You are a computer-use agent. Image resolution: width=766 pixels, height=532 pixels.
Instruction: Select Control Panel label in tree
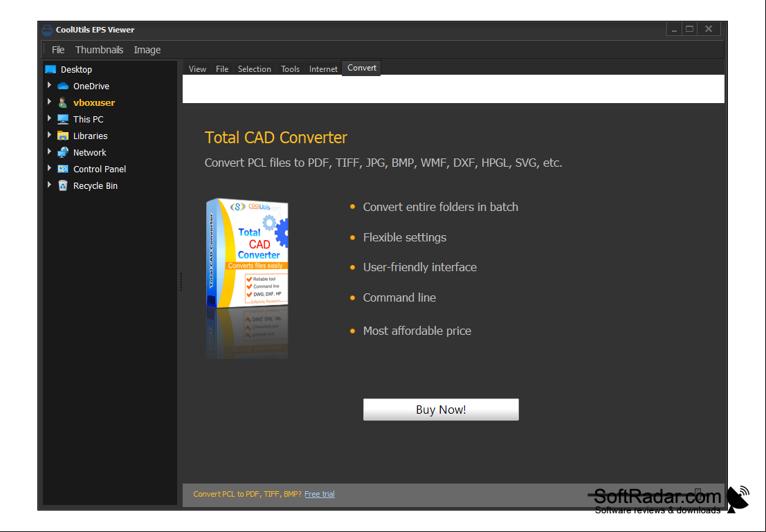click(100, 169)
